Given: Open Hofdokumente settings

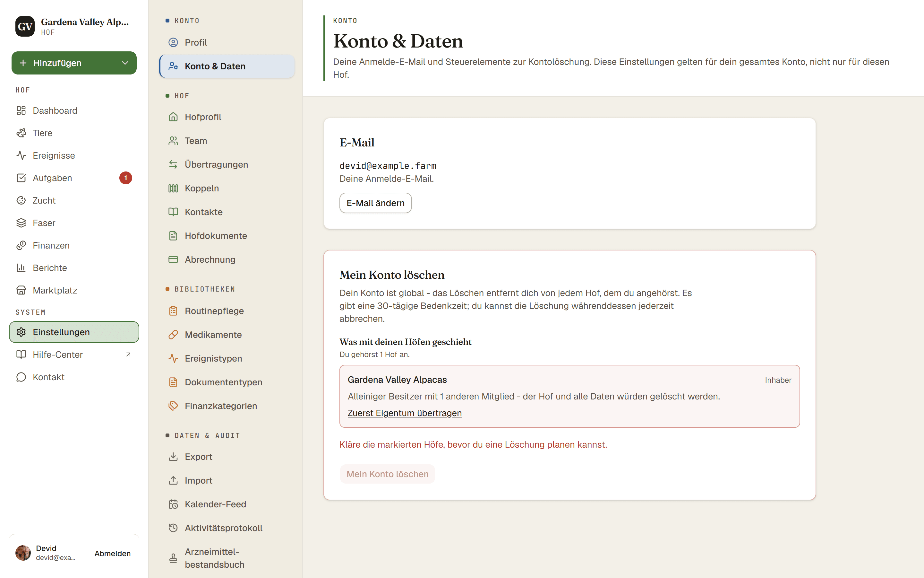Looking at the screenshot, I should 227,236.
